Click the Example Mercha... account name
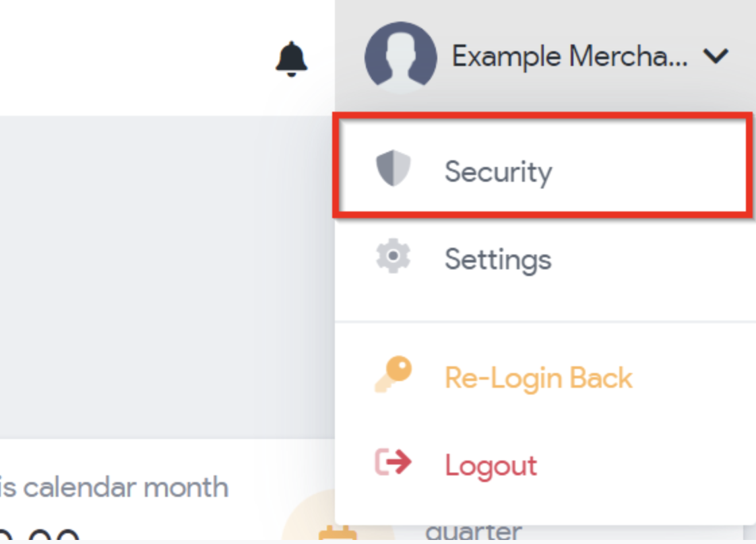Viewport: 756px width, 544px height. pos(569,57)
